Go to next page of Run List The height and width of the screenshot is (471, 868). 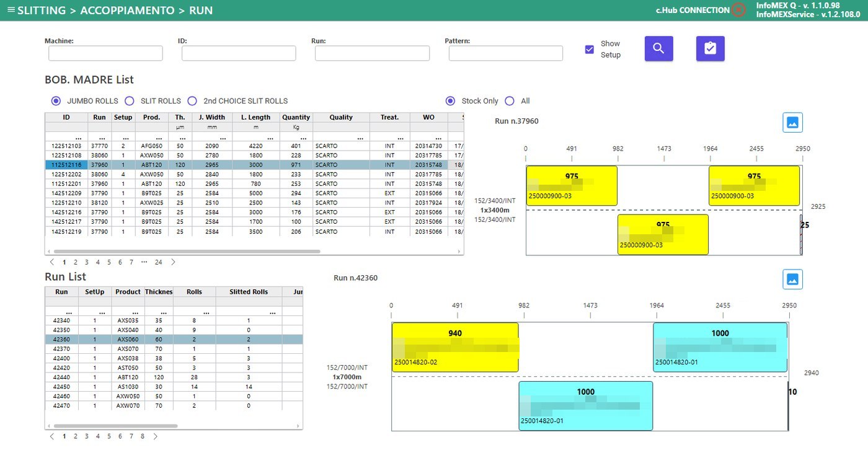pos(155,436)
